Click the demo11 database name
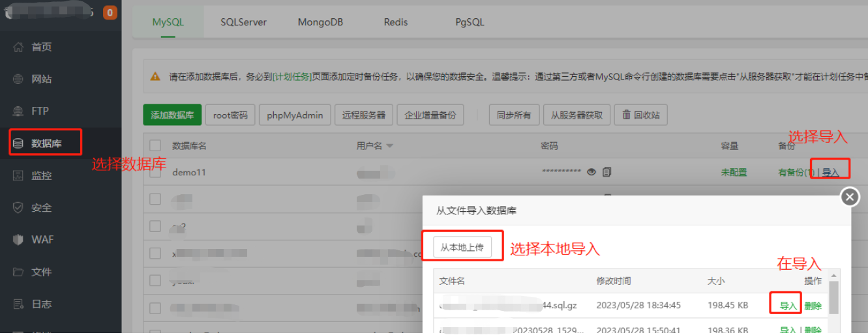The image size is (868, 335). pyautogui.click(x=189, y=172)
